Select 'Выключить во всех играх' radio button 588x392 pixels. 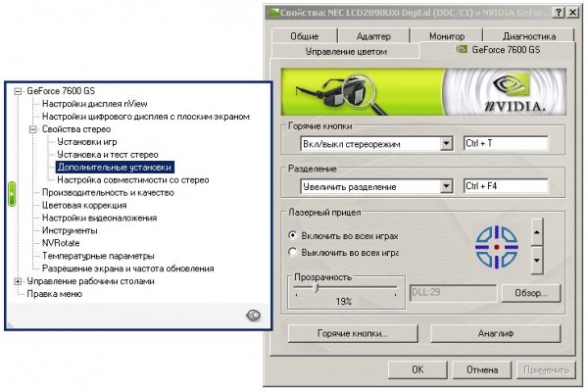292,252
